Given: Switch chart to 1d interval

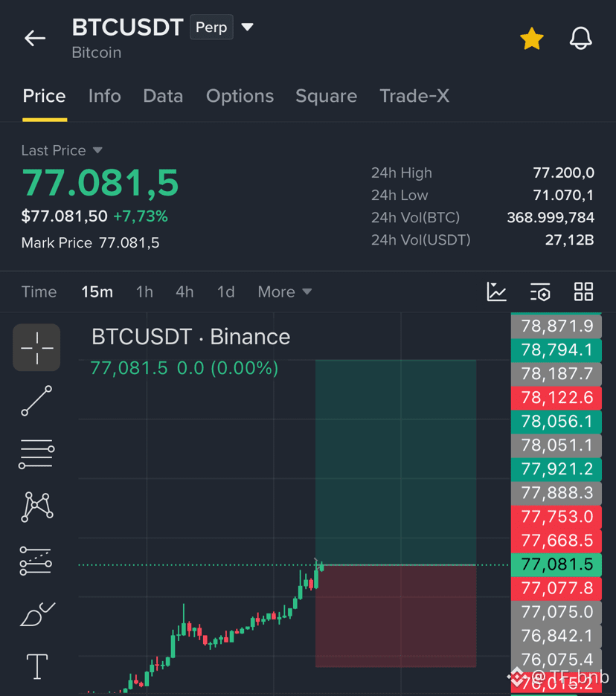Looking at the screenshot, I should coord(225,292).
